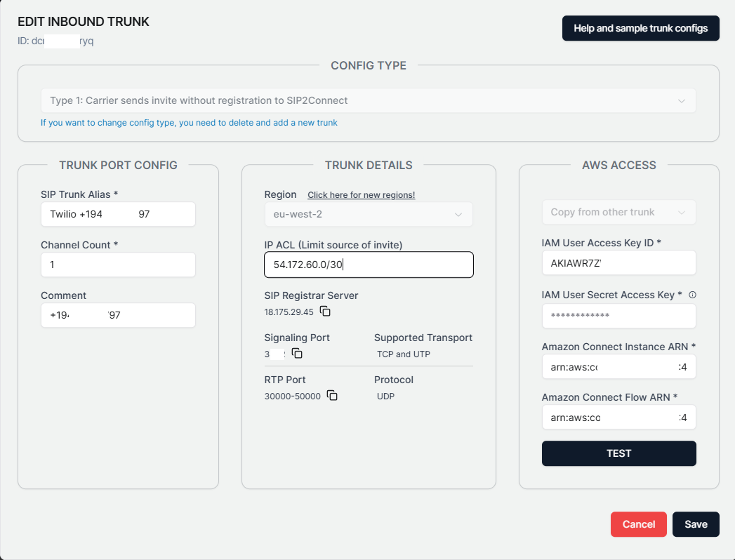This screenshot has height=560, width=735.
Task: Edit the Amazon Connect Flow ARN field
Action: (x=618, y=418)
